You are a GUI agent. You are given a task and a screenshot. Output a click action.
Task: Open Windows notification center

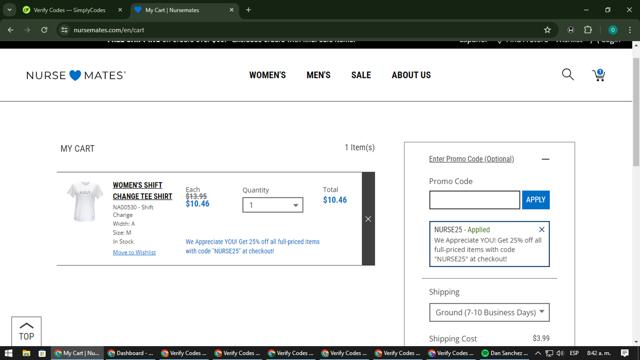(x=624, y=353)
